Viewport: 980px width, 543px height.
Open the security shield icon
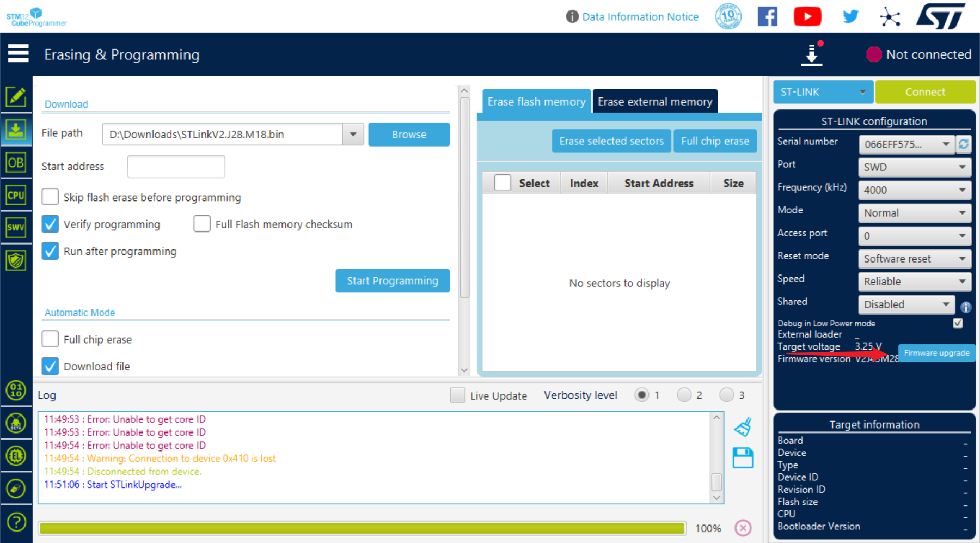click(16, 260)
